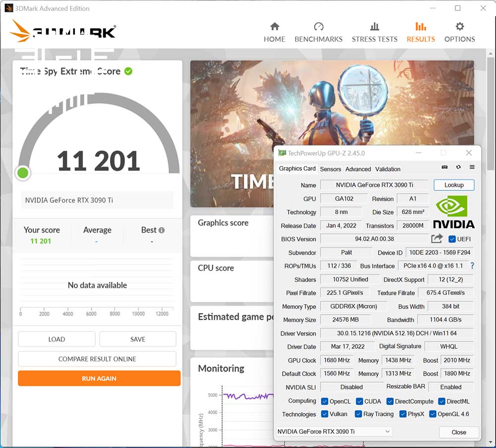Click the large score '11 201'
Image resolution: width=496 pixels, height=448 pixels.
(x=98, y=161)
